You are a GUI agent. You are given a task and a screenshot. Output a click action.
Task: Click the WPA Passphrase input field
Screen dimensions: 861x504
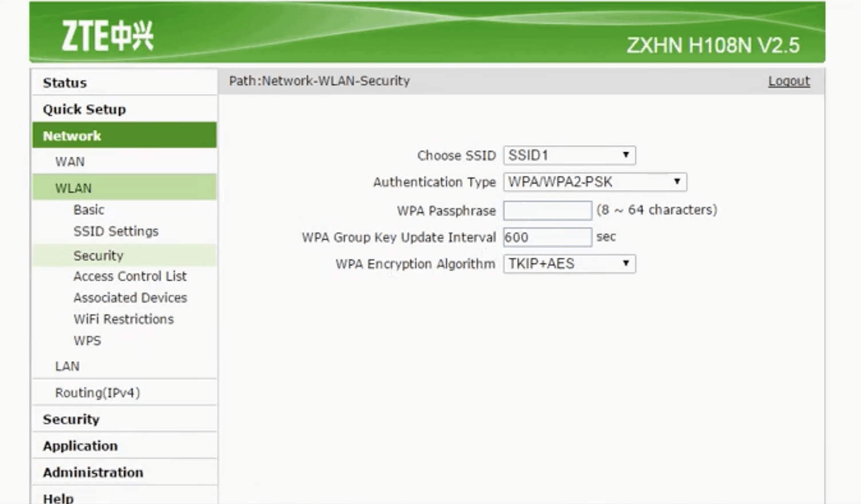547,211
